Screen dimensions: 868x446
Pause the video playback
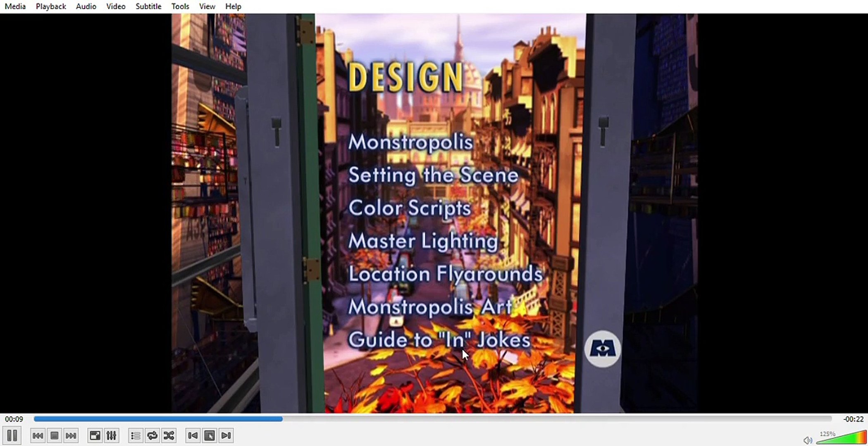coord(13,435)
